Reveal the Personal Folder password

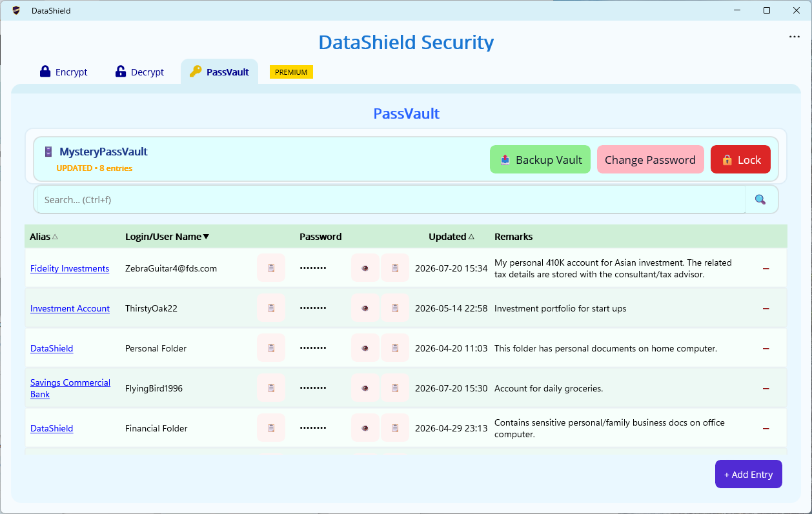pos(365,348)
